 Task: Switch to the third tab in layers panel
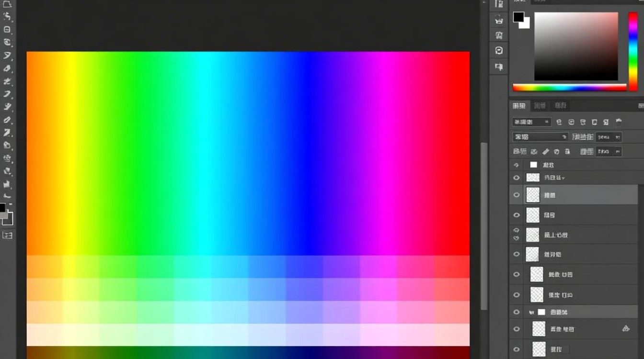(560, 106)
